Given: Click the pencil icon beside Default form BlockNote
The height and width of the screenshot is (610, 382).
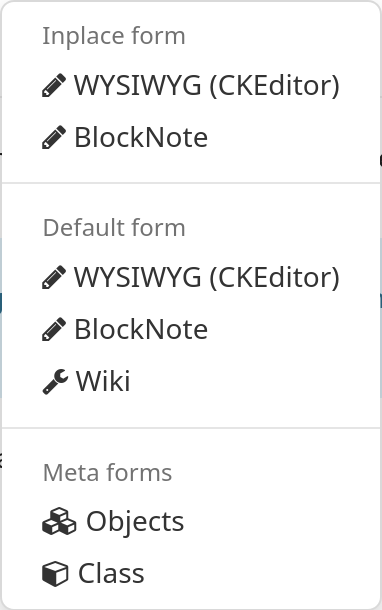Looking at the screenshot, I should pos(54,329).
